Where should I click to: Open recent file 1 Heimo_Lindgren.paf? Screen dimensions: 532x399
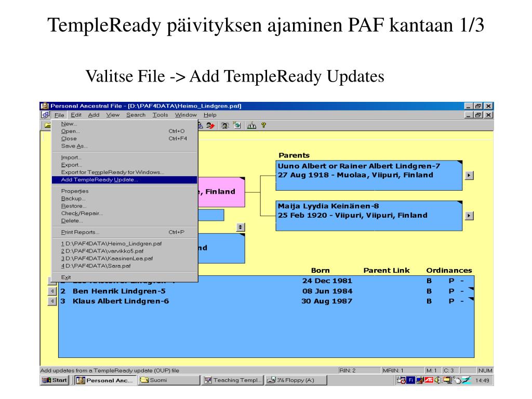(x=125, y=244)
